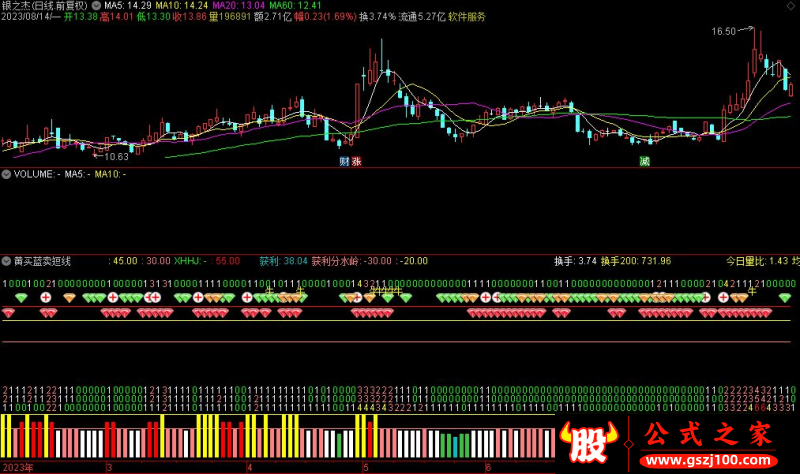Click the 10.63 low price label
The image size is (800, 474).
116,157
